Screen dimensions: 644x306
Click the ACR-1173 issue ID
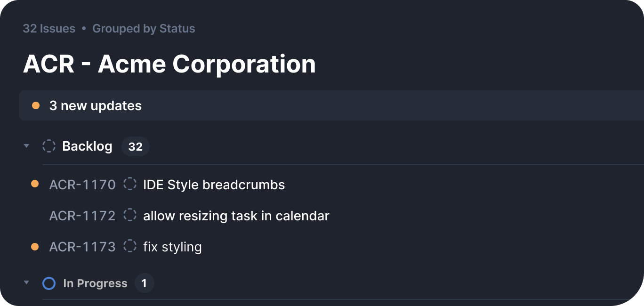click(82, 247)
